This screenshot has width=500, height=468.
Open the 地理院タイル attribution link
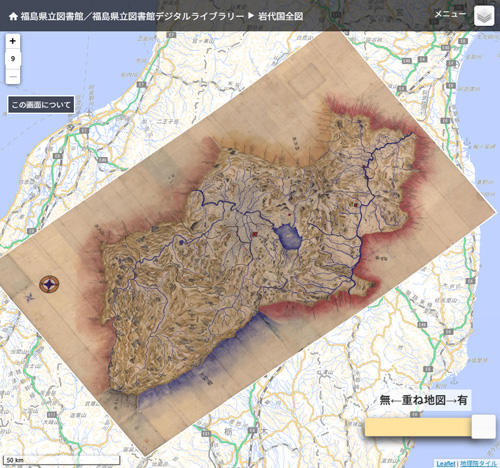pos(478,464)
